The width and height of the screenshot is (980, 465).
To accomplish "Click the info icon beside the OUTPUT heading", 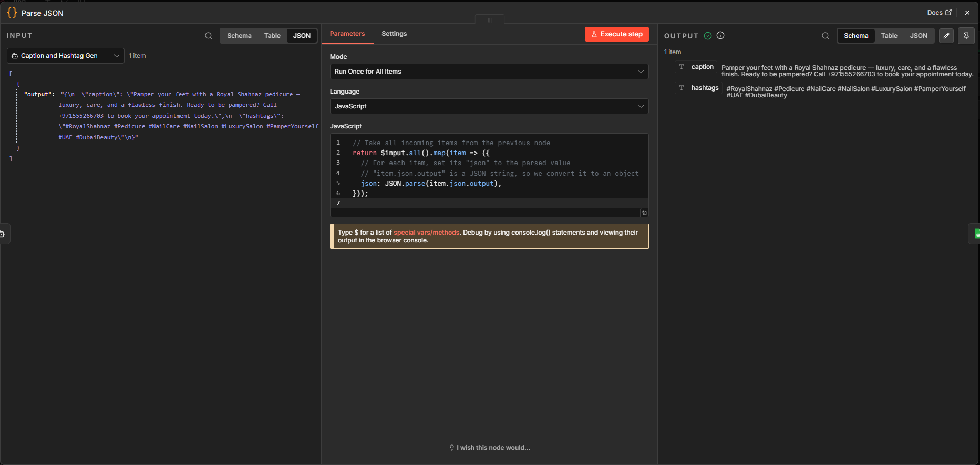I will (x=720, y=36).
